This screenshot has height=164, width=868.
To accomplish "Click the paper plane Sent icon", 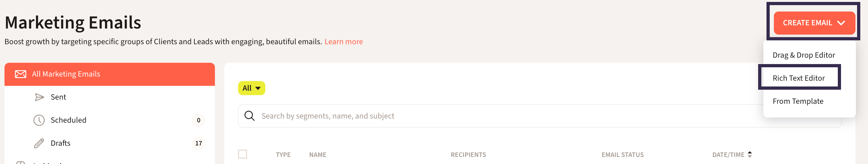I will 40,97.
